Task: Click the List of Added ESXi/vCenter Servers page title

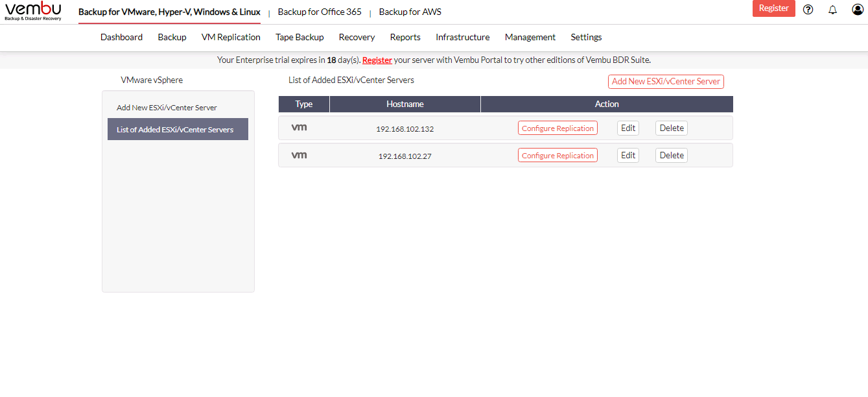Action: click(x=351, y=80)
